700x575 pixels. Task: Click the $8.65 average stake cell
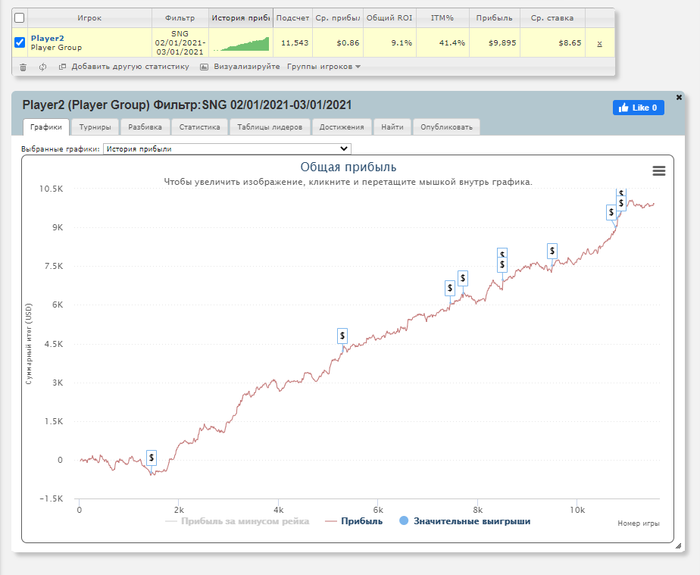552,43
